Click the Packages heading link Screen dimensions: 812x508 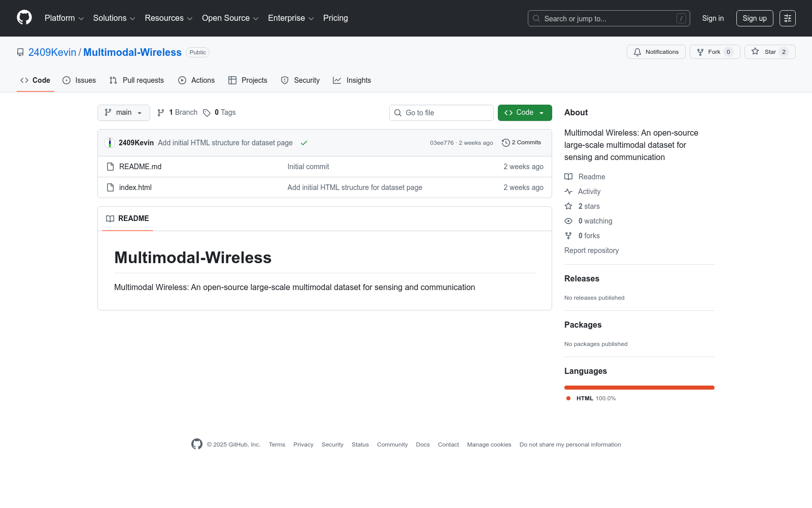[583, 325]
